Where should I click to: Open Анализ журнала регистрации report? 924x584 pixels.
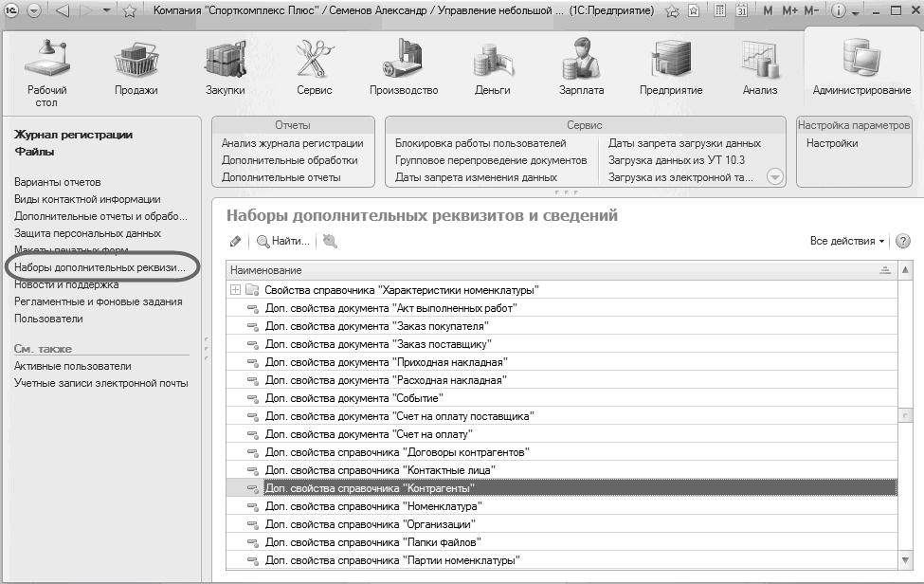pyautogui.click(x=292, y=143)
